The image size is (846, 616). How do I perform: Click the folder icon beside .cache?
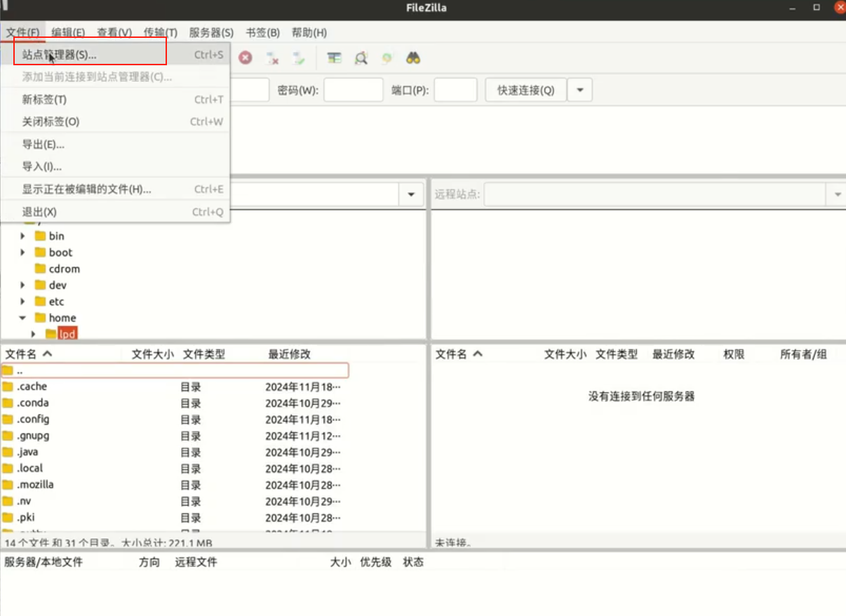tap(8, 387)
